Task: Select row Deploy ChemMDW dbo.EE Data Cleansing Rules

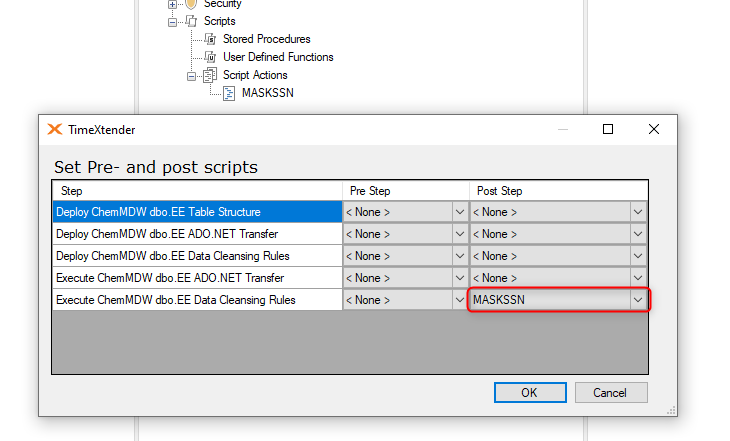Action: 197,256
